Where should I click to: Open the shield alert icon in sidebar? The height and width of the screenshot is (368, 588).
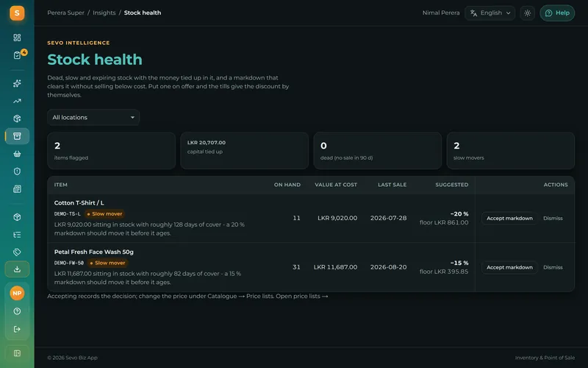coord(17,171)
